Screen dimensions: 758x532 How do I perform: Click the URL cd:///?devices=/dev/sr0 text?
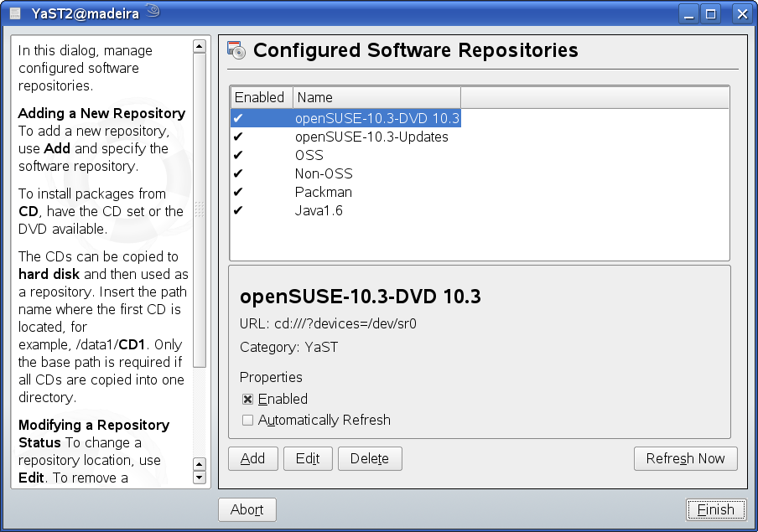tap(328, 323)
